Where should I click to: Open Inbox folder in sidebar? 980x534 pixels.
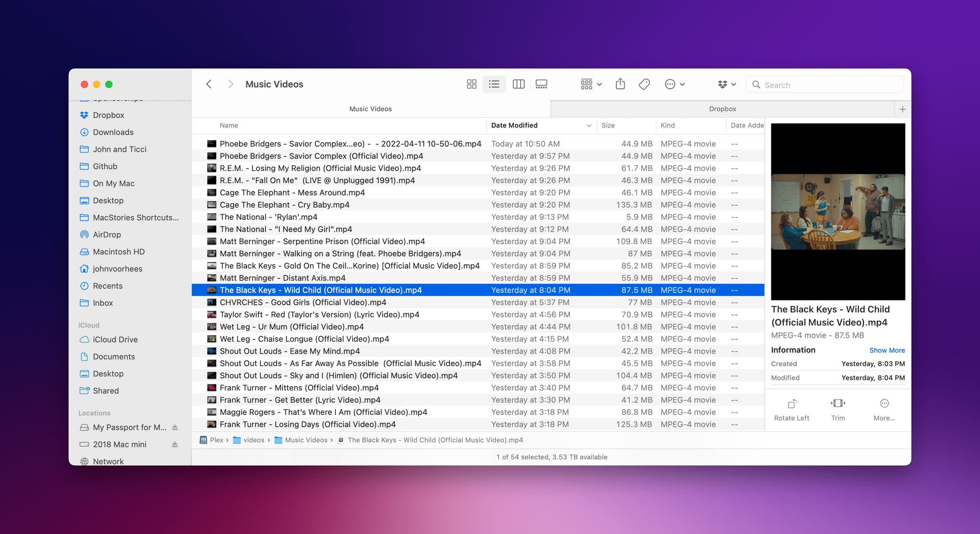(x=103, y=303)
